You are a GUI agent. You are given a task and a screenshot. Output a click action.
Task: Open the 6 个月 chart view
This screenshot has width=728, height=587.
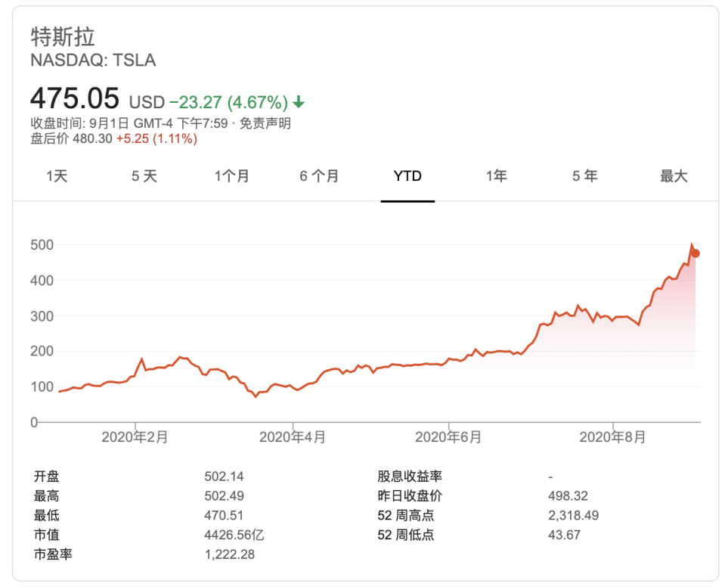319,176
